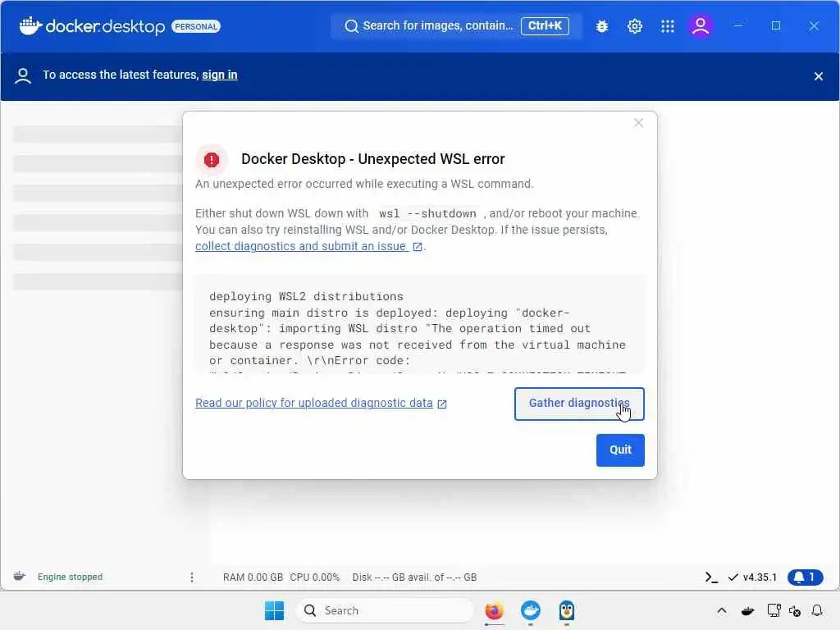Open the troubleshoot bug icon
Screen dimensions: 840x630
[601, 26]
